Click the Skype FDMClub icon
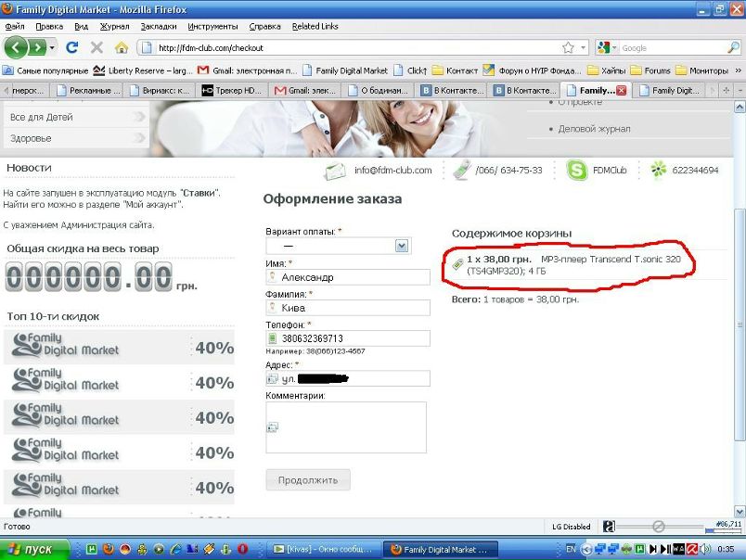Viewport: 746px width, 560px height. (x=577, y=170)
